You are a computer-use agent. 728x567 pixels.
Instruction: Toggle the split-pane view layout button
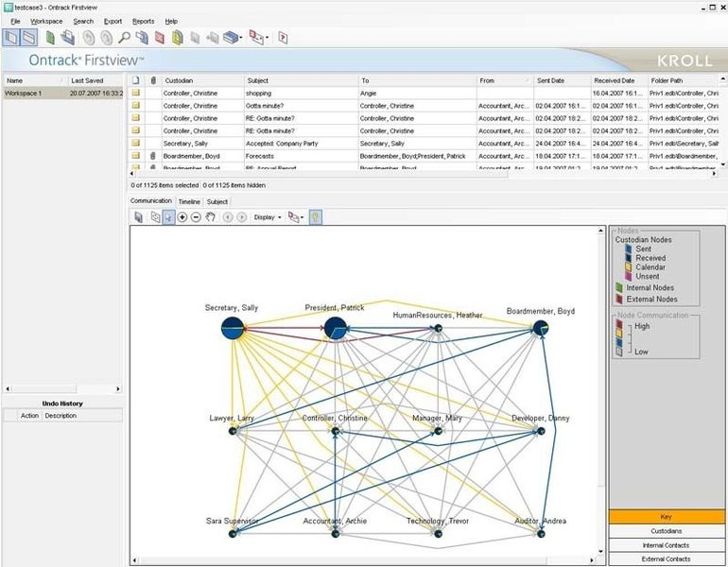[28, 37]
